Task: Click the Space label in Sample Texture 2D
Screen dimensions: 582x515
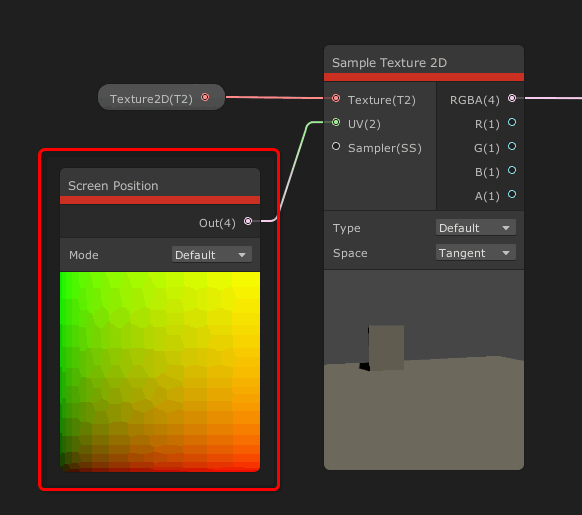Action: tap(350, 253)
